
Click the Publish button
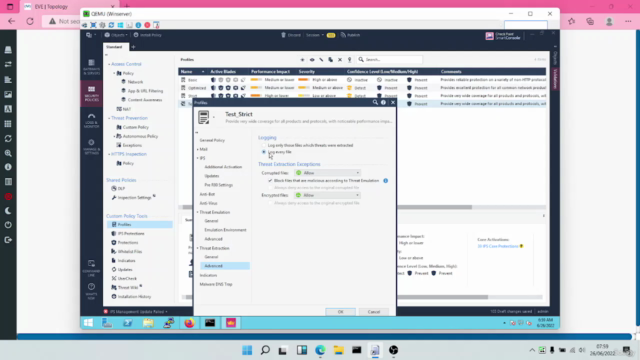351,35
